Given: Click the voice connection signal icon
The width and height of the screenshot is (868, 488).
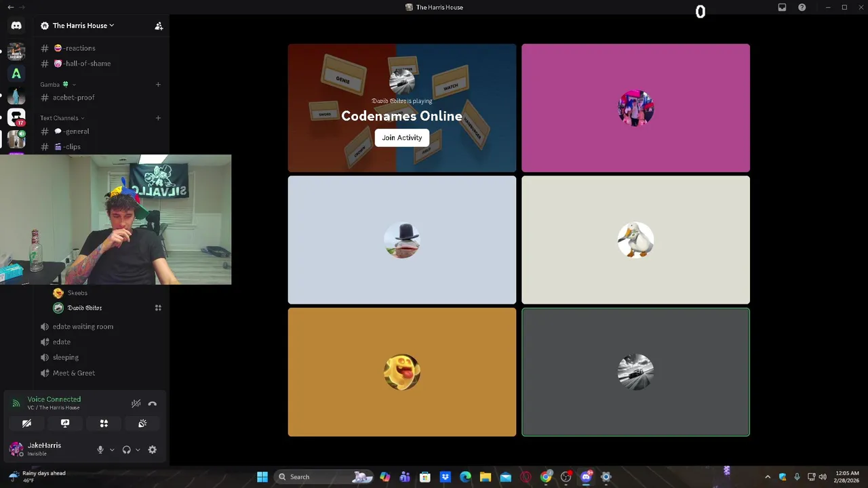Looking at the screenshot, I should (x=16, y=403).
